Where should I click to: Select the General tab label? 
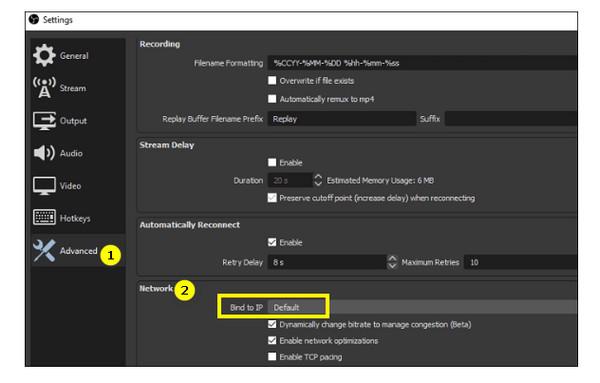[x=74, y=56]
